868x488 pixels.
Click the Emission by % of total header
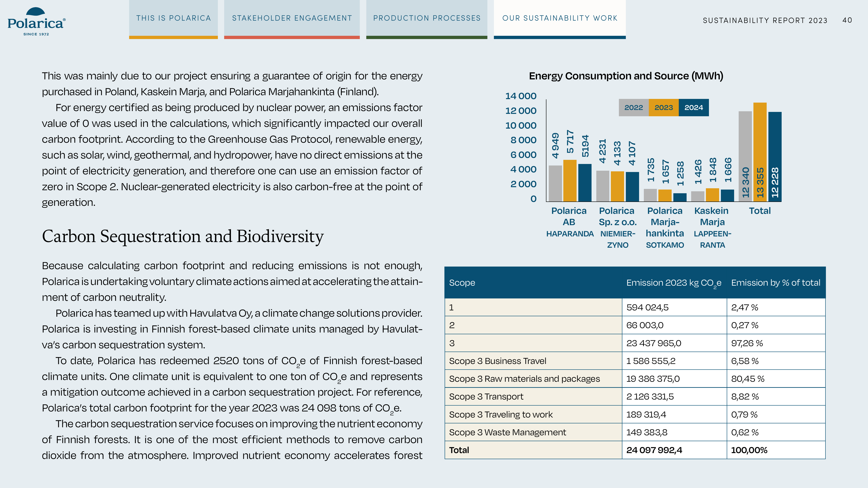776,283
